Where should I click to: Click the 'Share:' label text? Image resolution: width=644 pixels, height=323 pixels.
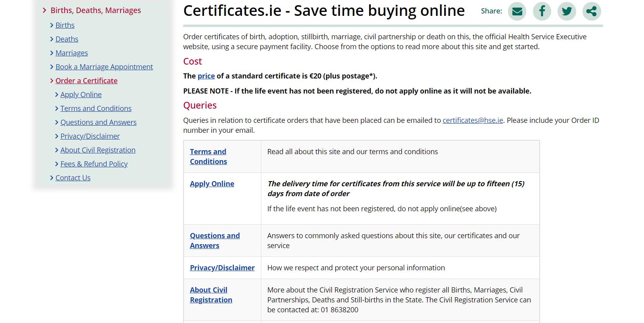point(491,11)
